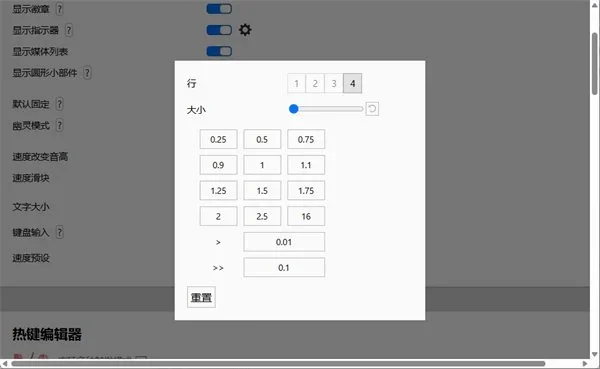The height and width of the screenshot is (369, 600).
Task: Click the 0.01 small step field
Action: [284, 242]
